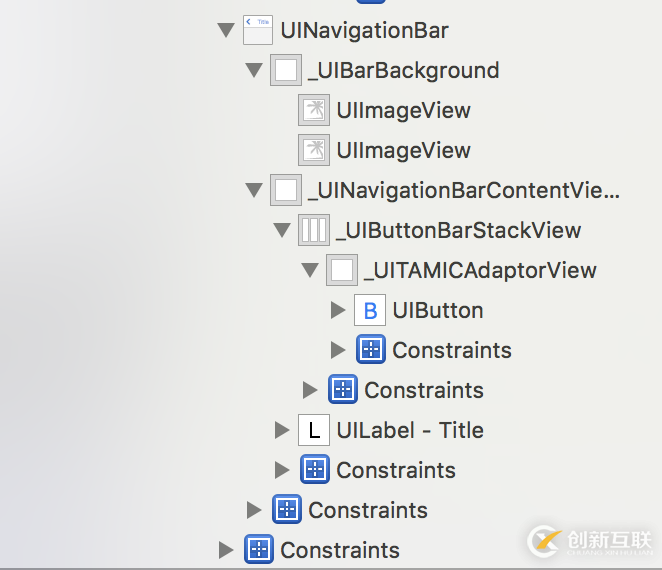Screen dimensions: 662x570
Task: Click the UINavigationBar icon
Action: point(258,30)
